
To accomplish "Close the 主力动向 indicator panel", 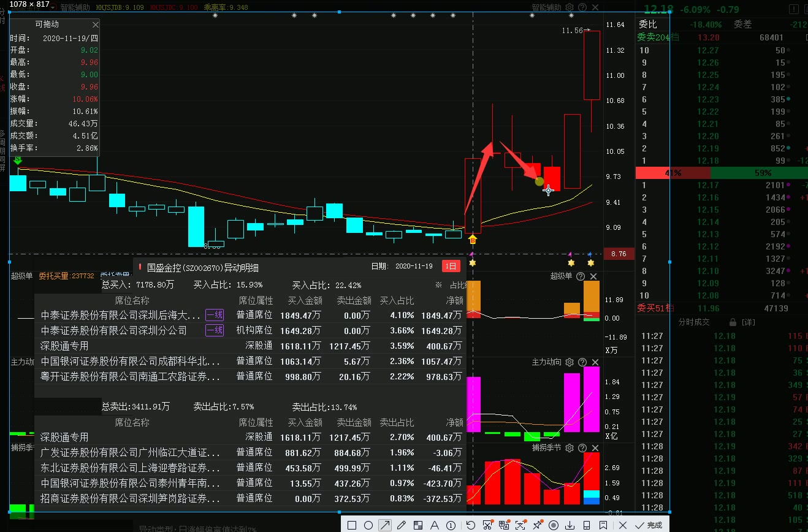I will click(x=594, y=362).
